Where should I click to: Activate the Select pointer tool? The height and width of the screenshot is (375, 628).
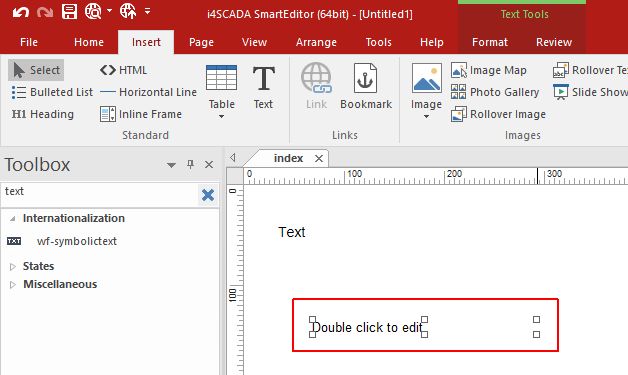click(x=36, y=70)
